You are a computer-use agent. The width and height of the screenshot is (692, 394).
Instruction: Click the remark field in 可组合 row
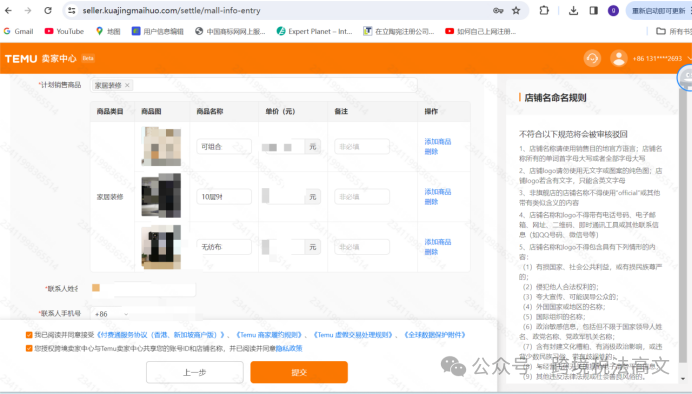(362, 146)
